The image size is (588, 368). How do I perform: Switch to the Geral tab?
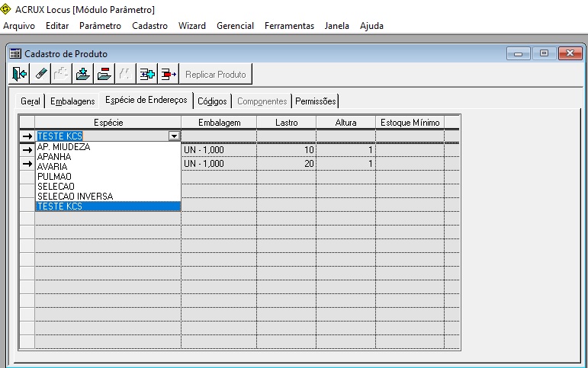[31, 101]
